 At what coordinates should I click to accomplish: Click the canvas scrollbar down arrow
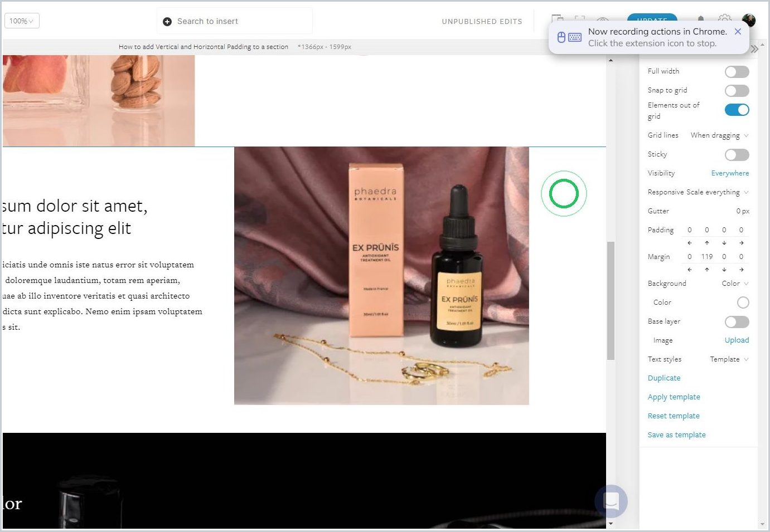click(x=611, y=524)
